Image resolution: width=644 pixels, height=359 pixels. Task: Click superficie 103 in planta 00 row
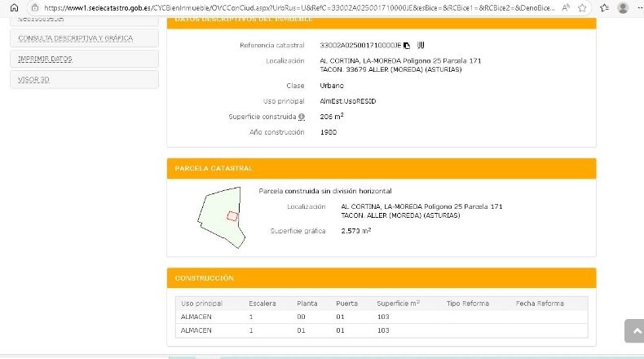click(383, 317)
